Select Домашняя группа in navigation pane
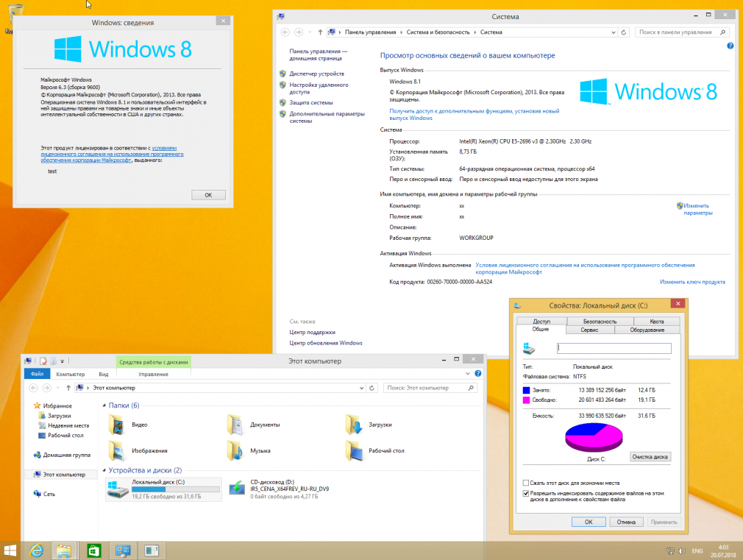 pyautogui.click(x=62, y=455)
